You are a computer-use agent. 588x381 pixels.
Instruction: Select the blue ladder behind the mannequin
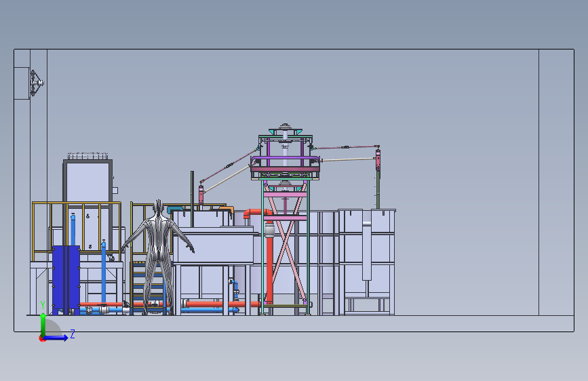pyautogui.click(x=149, y=289)
